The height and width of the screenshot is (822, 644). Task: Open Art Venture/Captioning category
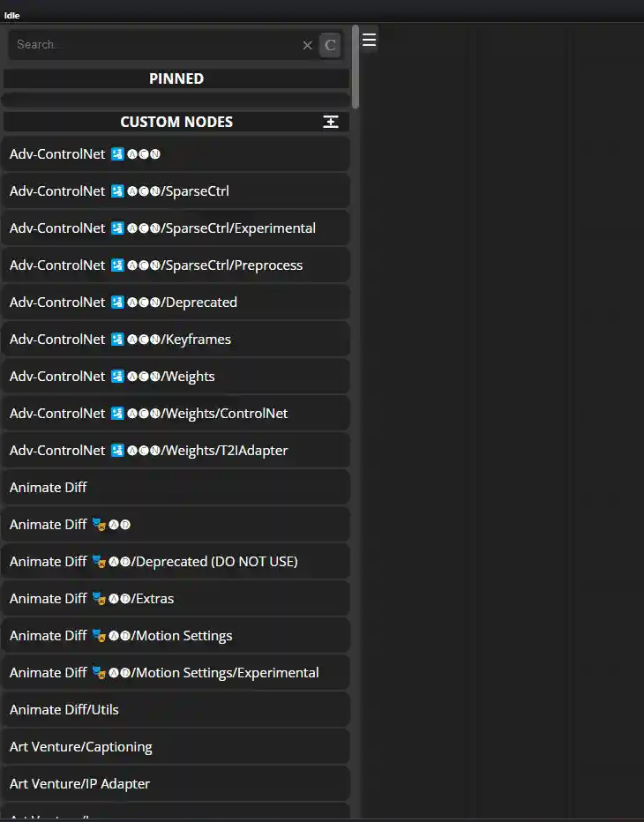176,747
